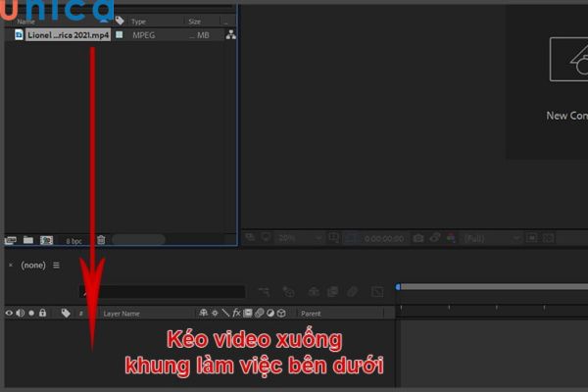588x392 pixels.
Task: Open the timeline panel hamburger menu
Action: (x=56, y=266)
